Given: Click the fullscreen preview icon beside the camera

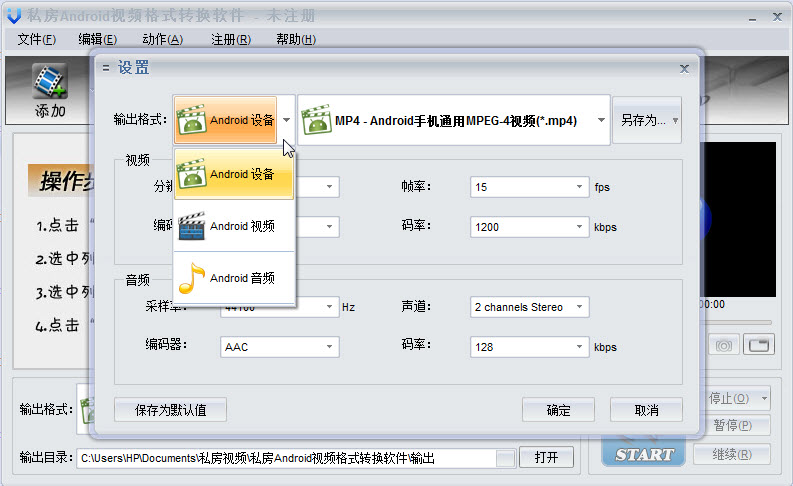Looking at the screenshot, I should 759,345.
